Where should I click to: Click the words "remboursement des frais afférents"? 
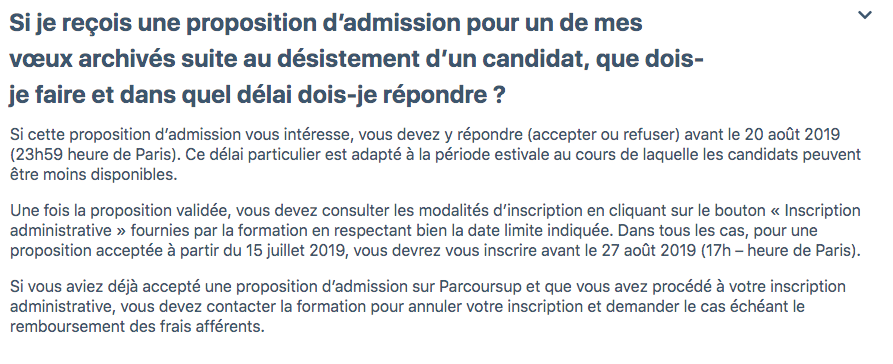click(136, 327)
